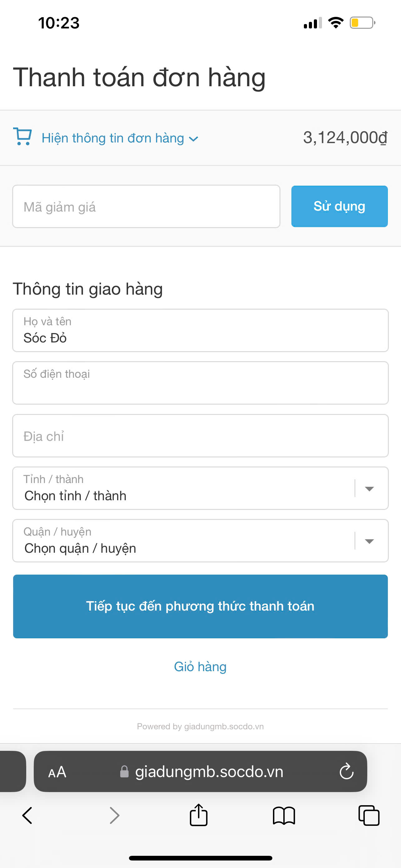Tap the shopping cart icon
Image resolution: width=401 pixels, height=868 pixels.
pyautogui.click(x=22, y=137)
